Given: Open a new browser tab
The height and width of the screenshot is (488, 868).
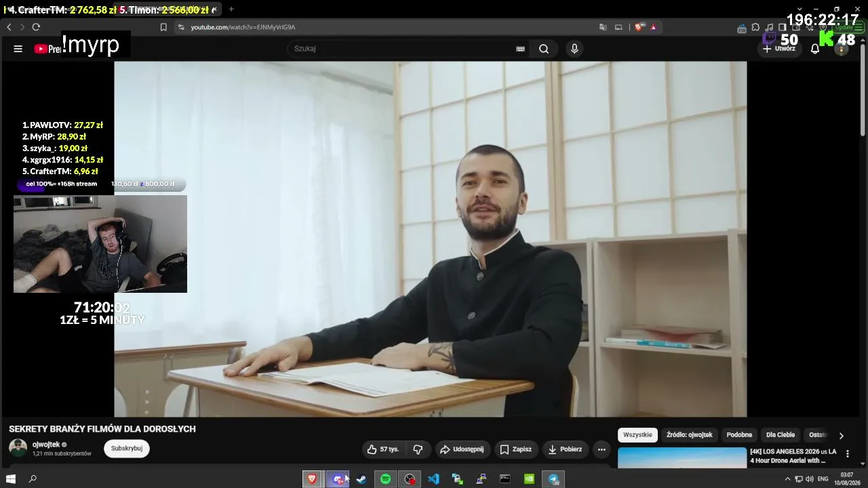Looking at the screenshot, I should (231, 9).
